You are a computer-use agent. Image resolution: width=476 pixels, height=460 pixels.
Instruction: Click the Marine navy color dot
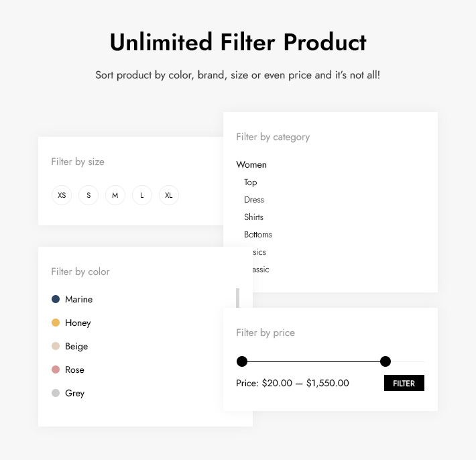coord(56,299)
